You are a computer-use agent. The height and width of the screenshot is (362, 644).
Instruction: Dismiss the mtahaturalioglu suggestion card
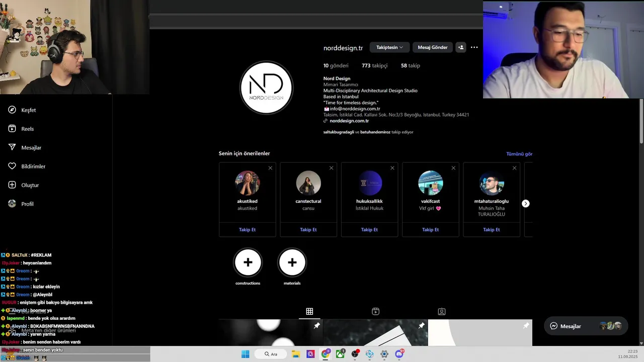514,168
